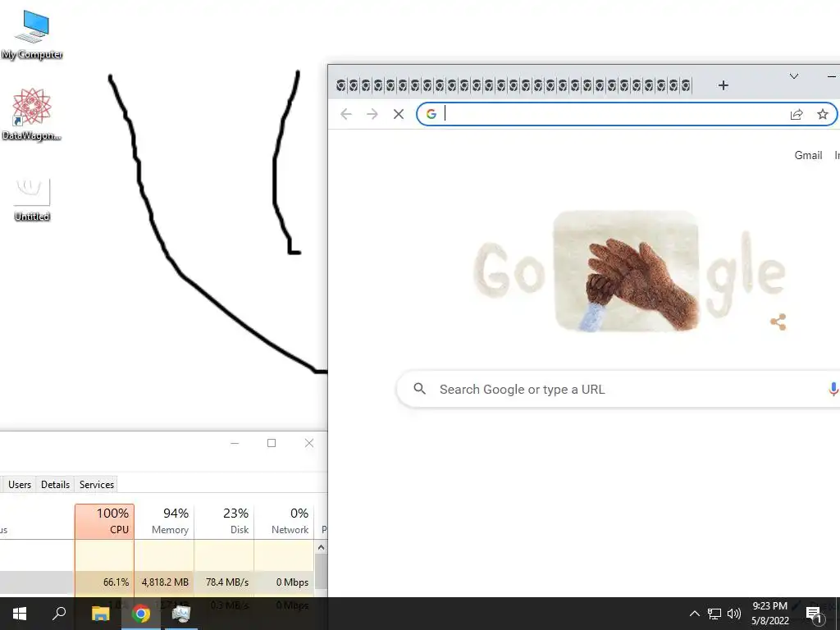Screen dimensions: 840x630
Task: Go back with Chrome's back arrow
Action: tap(346, 114)
